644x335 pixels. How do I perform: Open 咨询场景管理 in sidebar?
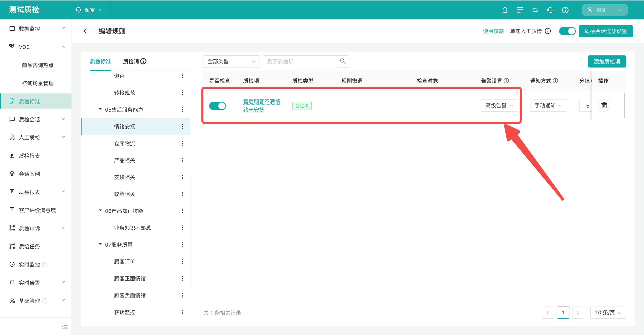pyautogui.click(x=38, y=83)
